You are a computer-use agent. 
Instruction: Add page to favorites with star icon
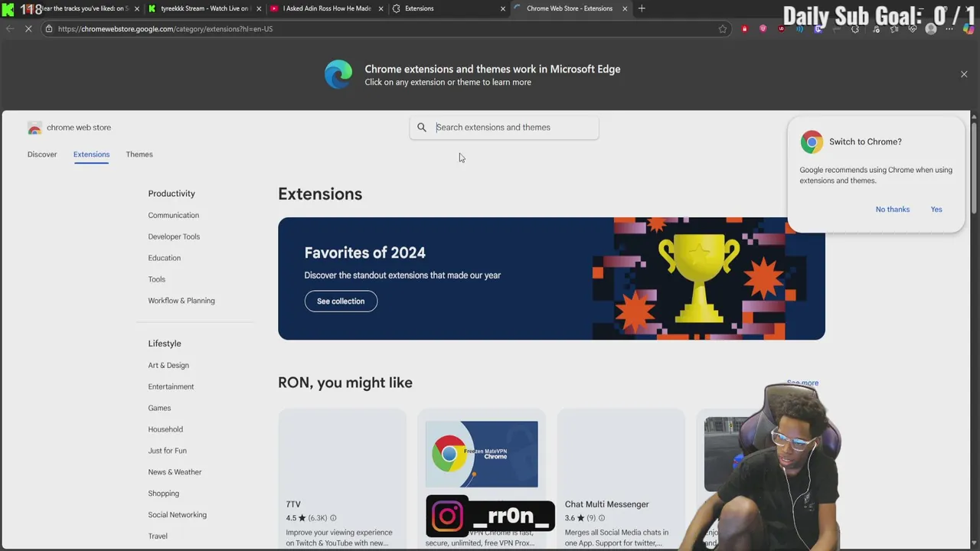[722, 29]
